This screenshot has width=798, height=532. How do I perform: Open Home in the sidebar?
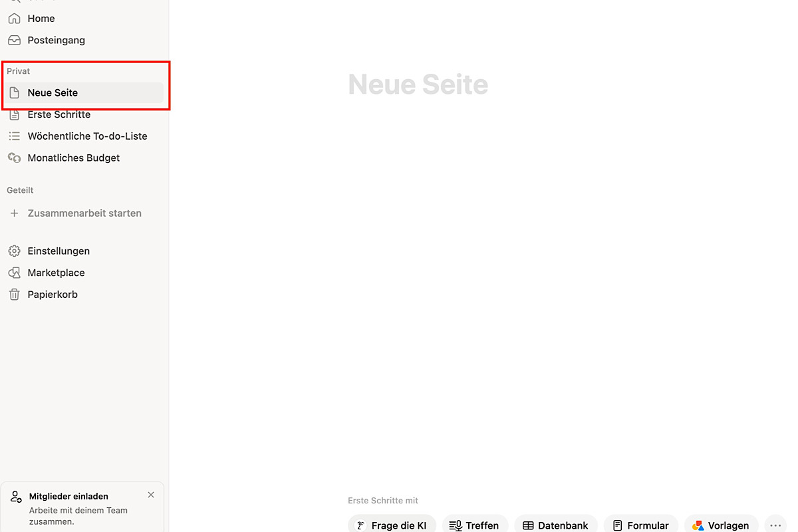(83, 19)
